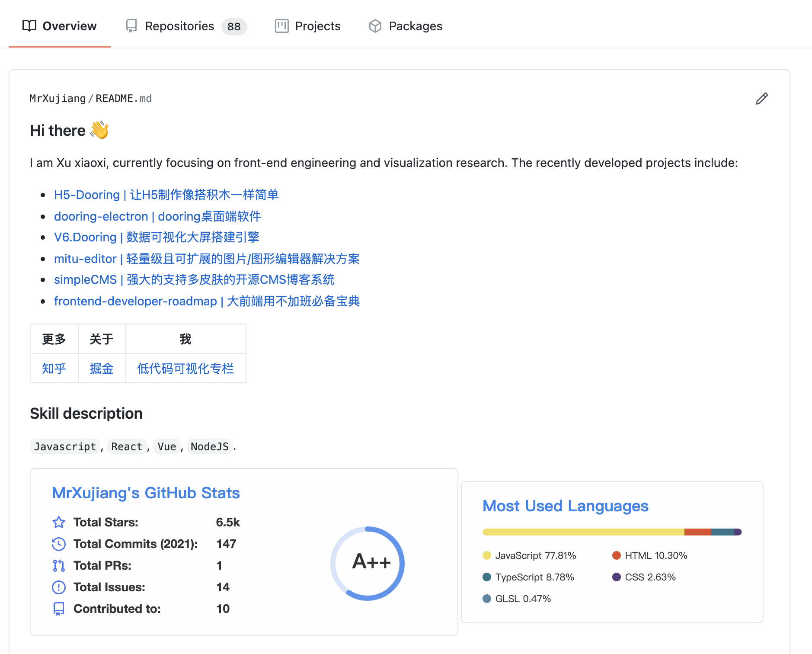Click the A++ rank circle
Viewport: 812px width, 654px height.
(368, 563)
